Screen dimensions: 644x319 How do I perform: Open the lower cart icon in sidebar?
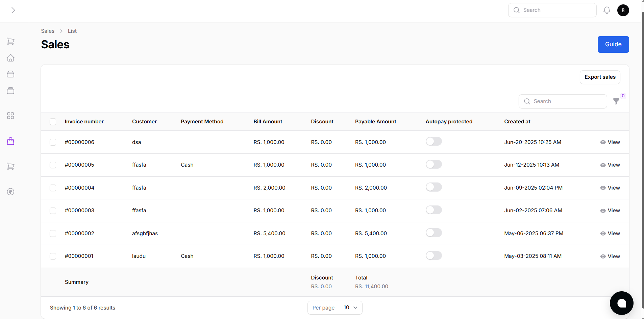(10, 166)
